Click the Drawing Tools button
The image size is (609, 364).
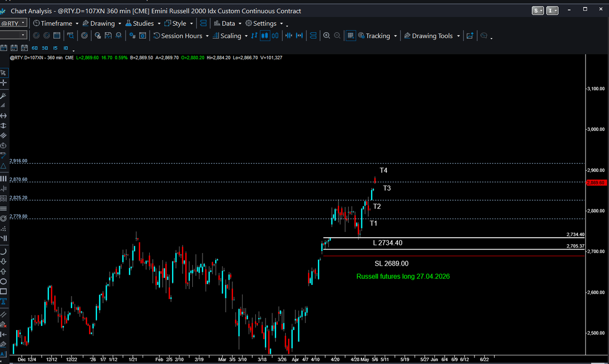(428, 36)
